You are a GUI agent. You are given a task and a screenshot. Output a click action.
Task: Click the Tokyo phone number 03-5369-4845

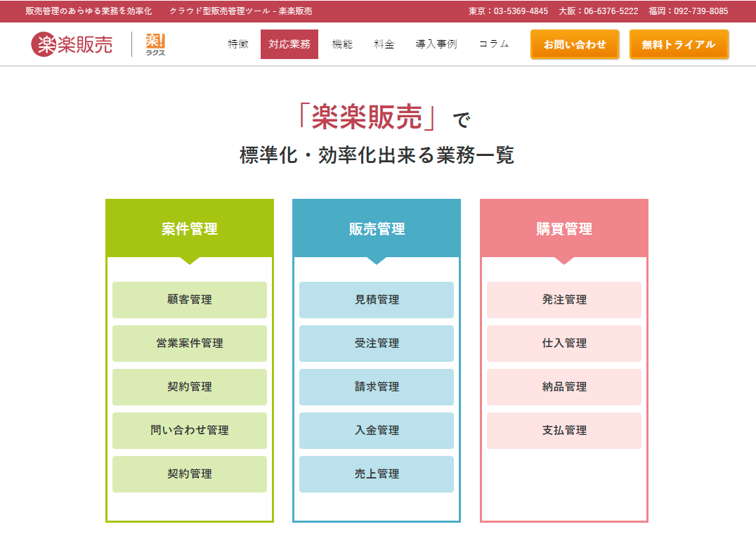(x=521, y=11)
